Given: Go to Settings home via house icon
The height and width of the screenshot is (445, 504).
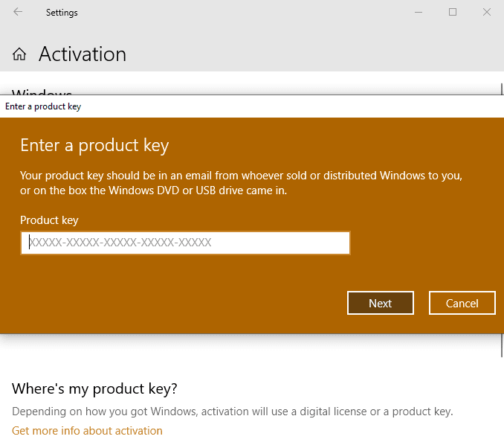Looking at the screenshot, I should coord(19,54).
